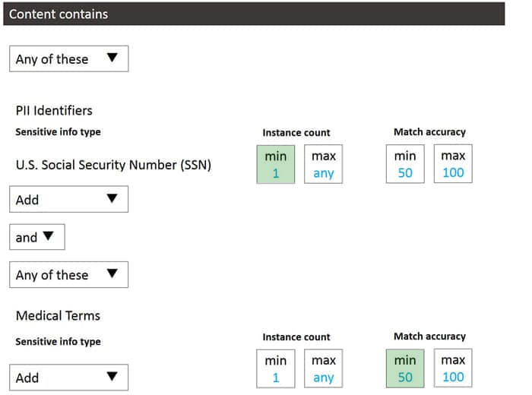The image size is (532, 395).
Task: Click "Instance count" header in PII Identifiers section
Action: pyautogui.click(x=296, y=132)
